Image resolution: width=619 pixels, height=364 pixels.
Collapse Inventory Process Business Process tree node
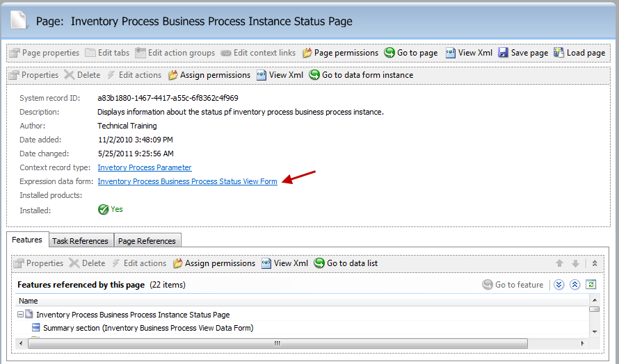[x=21, y=314]
